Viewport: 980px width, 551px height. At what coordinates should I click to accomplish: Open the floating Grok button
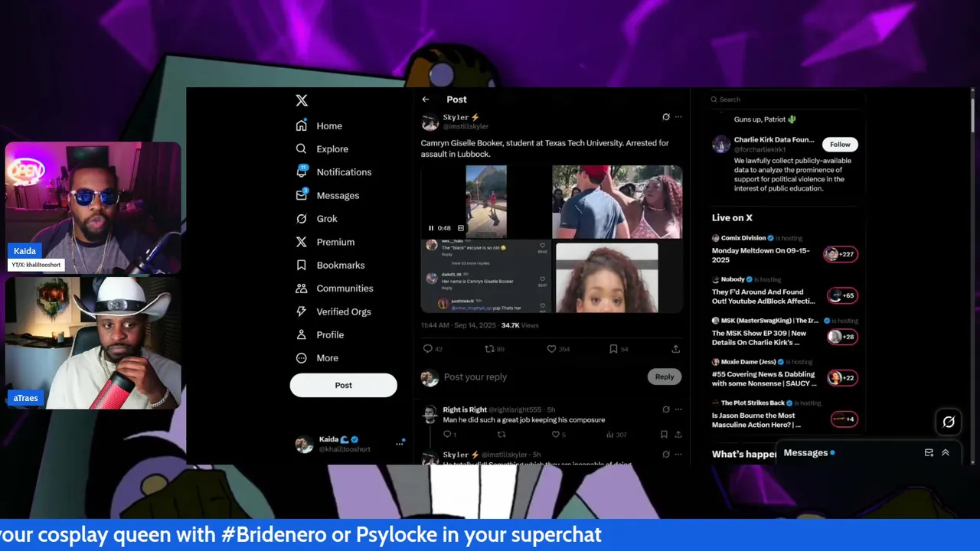pos(949,422)
